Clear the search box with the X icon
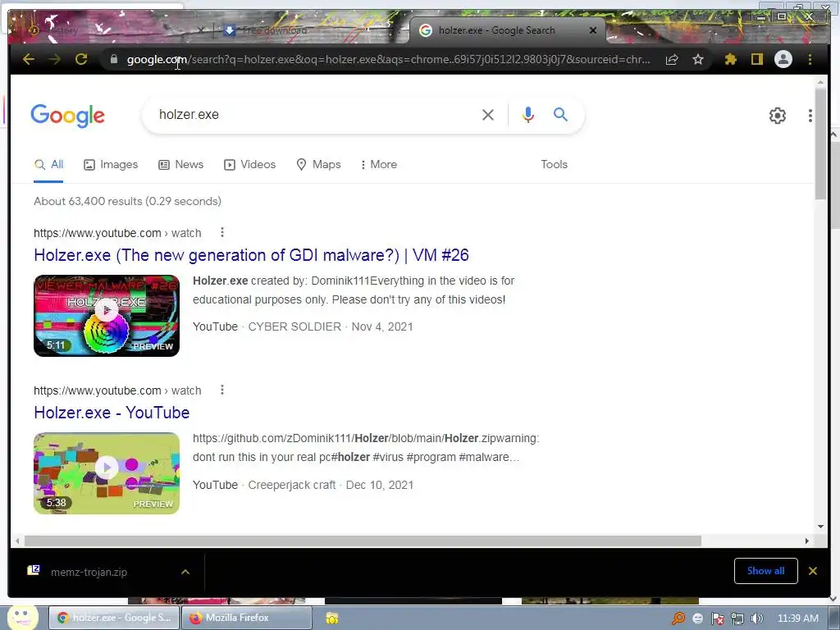This screenshot has height=630, width=840. pos(487,115)
